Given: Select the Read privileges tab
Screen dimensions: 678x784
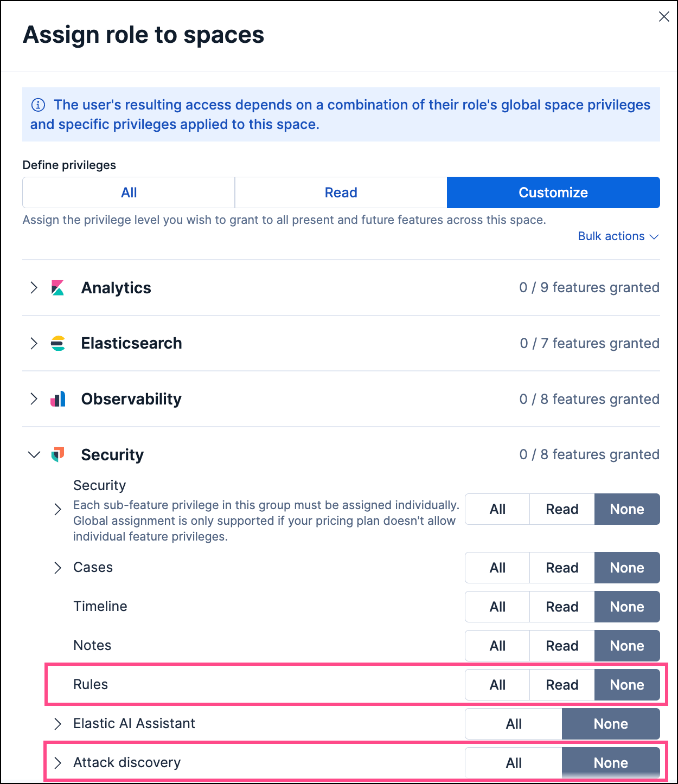Looking at the screenshot, I should tap(341, 192).
